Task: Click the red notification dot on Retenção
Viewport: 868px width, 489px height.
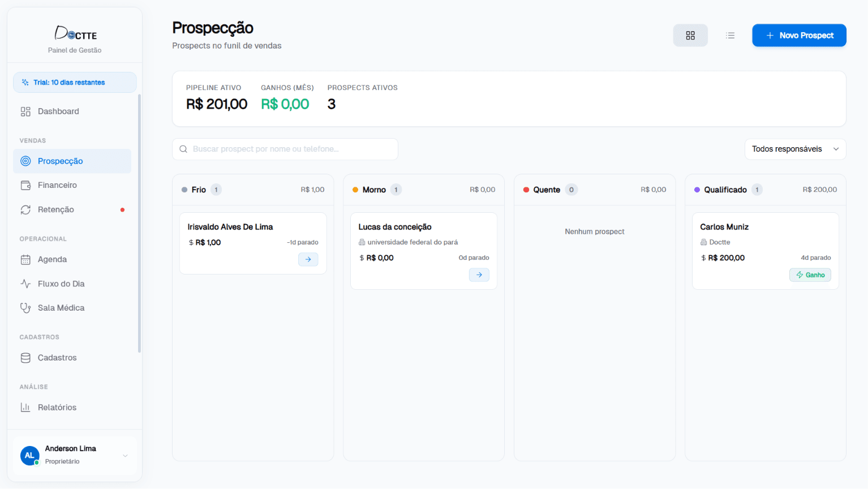Action: pyautogui.click(x=122, y=210)
